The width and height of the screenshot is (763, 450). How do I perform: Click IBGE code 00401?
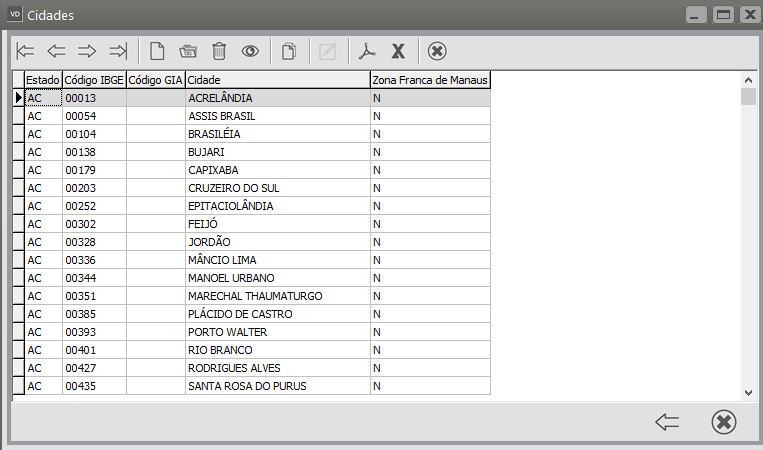click(94, 350)
